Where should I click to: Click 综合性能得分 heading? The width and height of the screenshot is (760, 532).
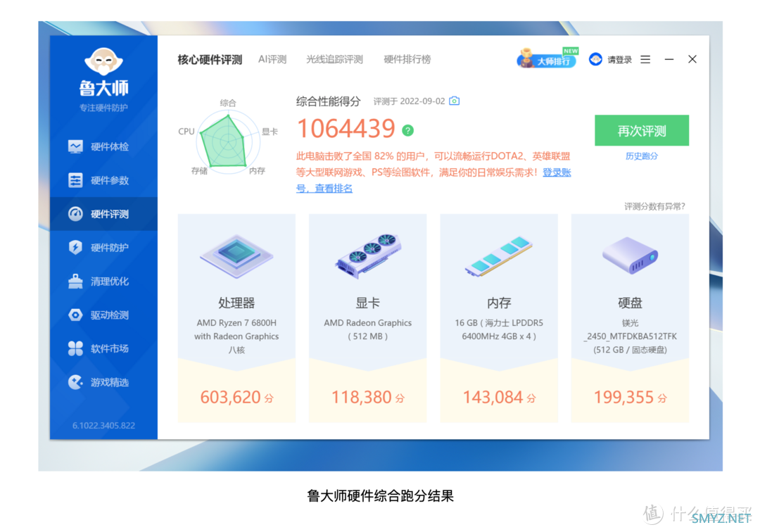pos(328,101)
